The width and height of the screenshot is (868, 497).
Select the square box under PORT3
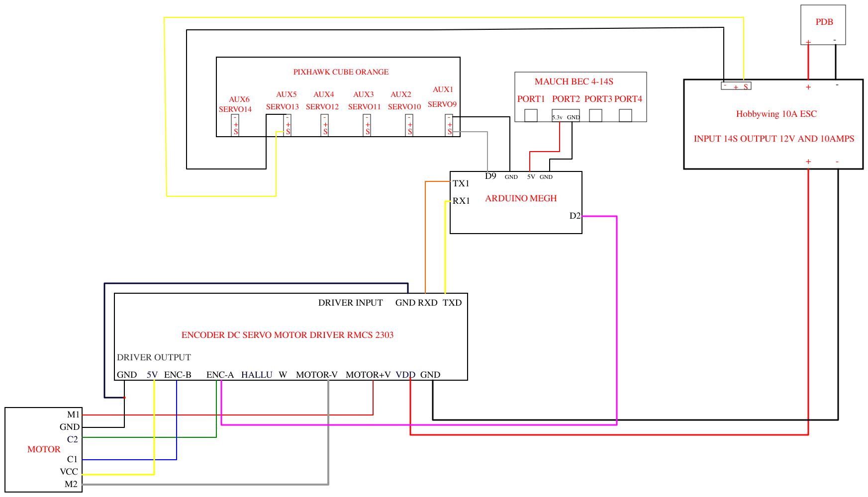pyautogui.click(x=596, y=115)
